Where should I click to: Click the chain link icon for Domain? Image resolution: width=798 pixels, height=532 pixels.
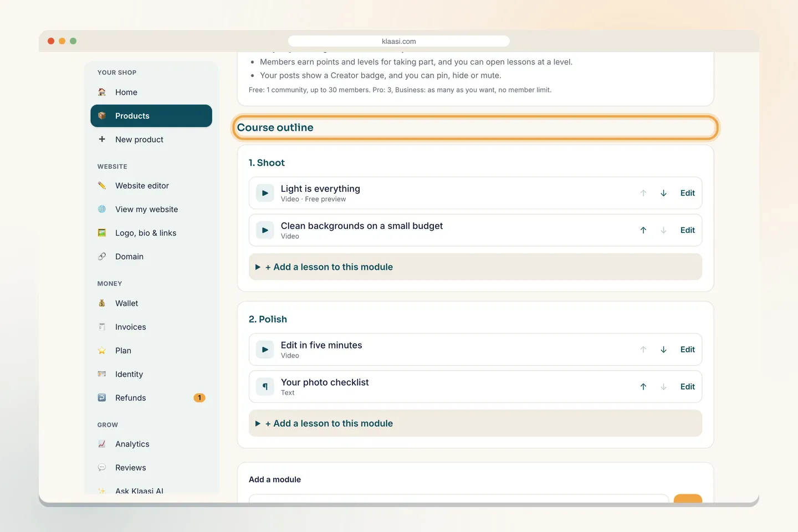tap(102, 257)
